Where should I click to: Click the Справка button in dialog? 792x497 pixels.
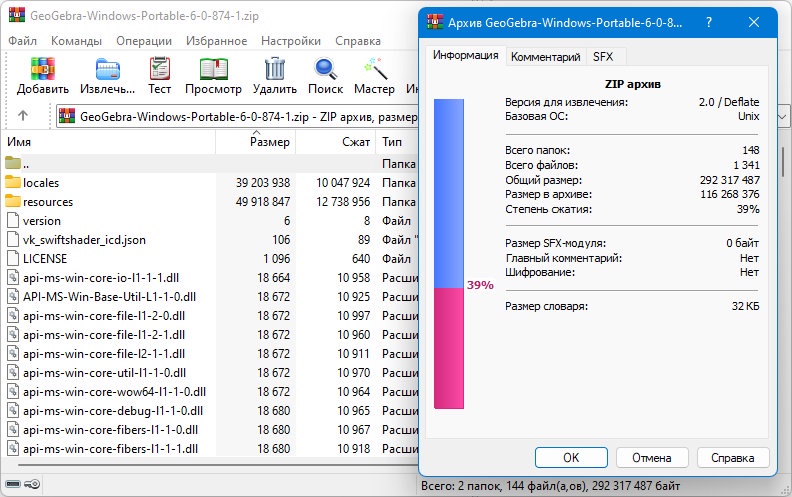733,458
